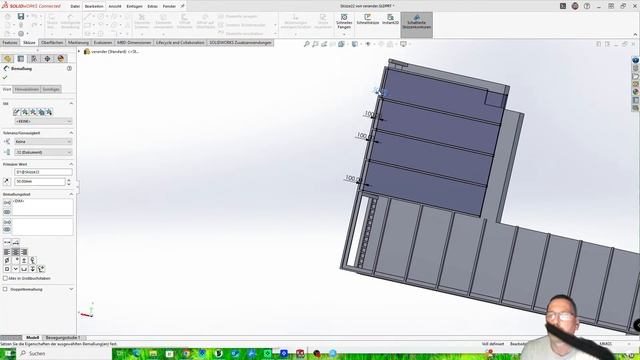This screenshot has height=360, width=640.
Task: Open the ConfigurationManager tab icon
Action: coord(34,59)
